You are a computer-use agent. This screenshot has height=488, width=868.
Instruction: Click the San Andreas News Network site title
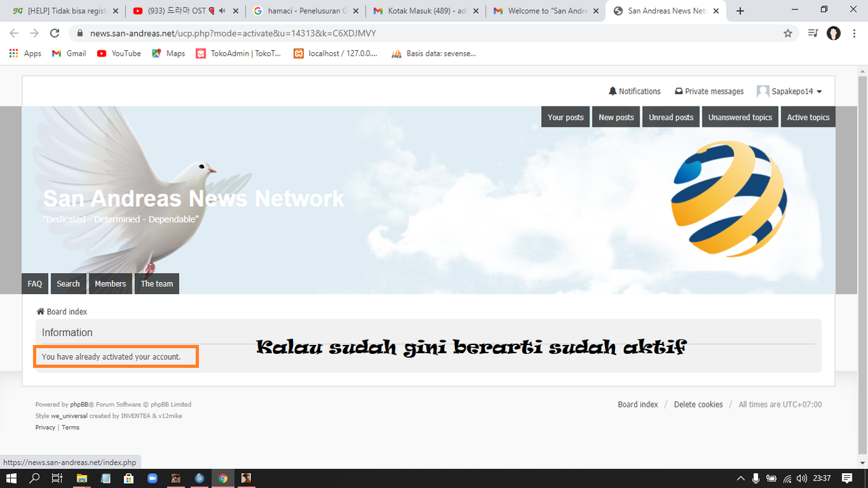point(194,199)
